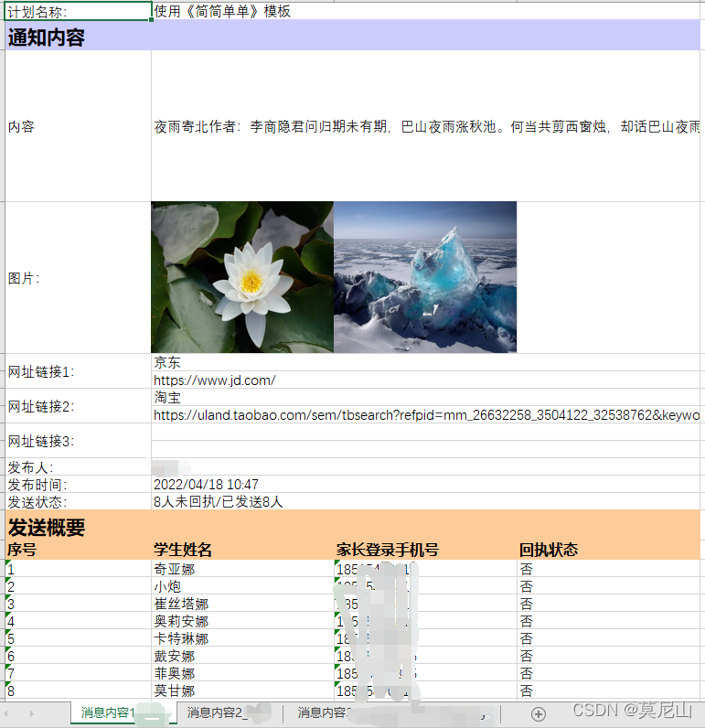Select the 网址链接2 label cell

(78, 406)
